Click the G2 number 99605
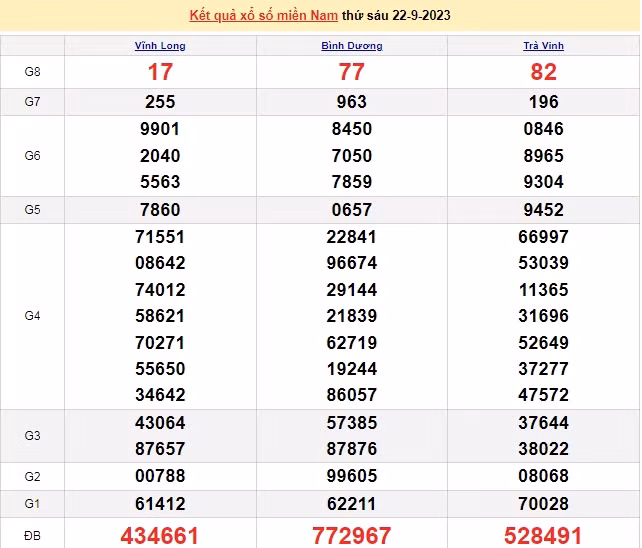This screenshot has width=642, height=548. (x=352, y=476)
